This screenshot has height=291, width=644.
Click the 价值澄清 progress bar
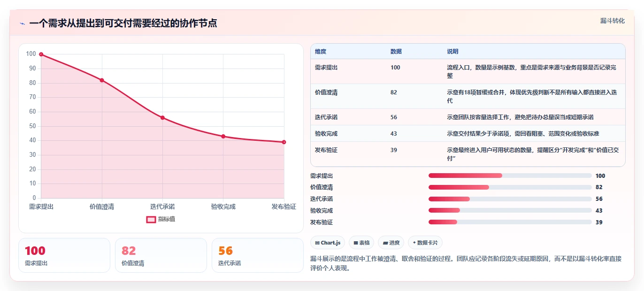(x=510, y=187)
